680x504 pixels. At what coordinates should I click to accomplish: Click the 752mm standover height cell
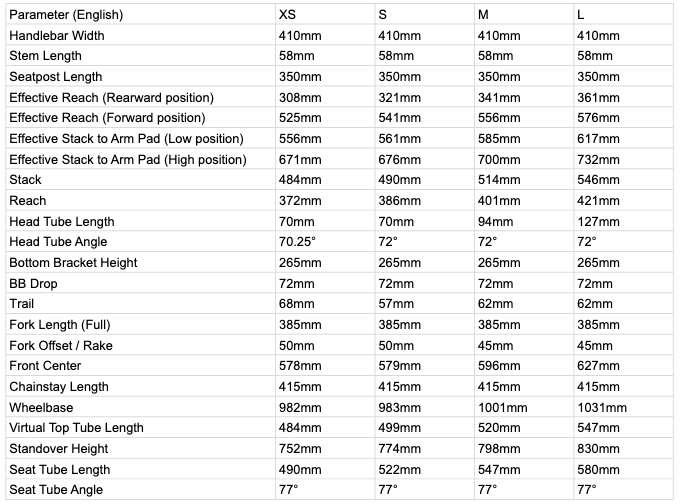300,448
